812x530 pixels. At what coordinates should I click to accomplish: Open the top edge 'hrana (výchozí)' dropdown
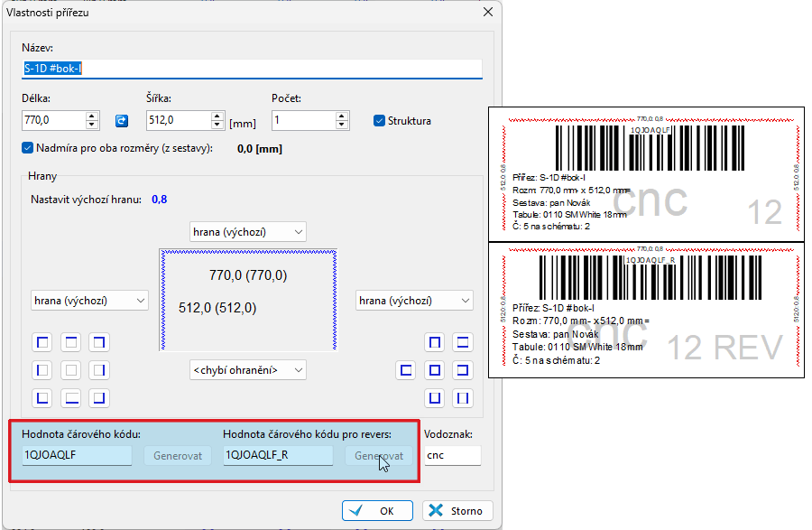pos(249,231)
